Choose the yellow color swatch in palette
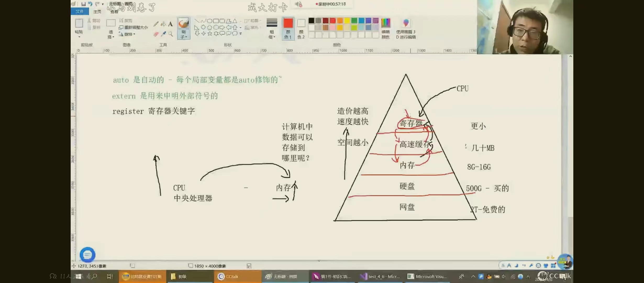 347,20
